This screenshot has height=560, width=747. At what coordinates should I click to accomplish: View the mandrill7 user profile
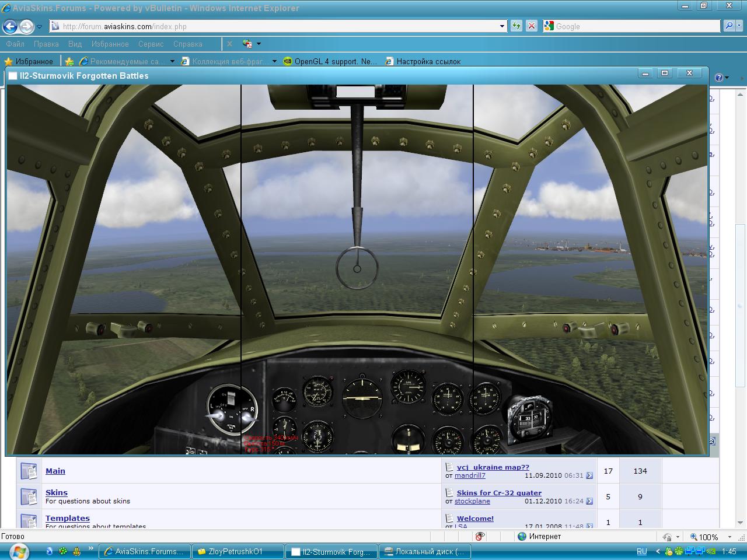pos(470,475)
